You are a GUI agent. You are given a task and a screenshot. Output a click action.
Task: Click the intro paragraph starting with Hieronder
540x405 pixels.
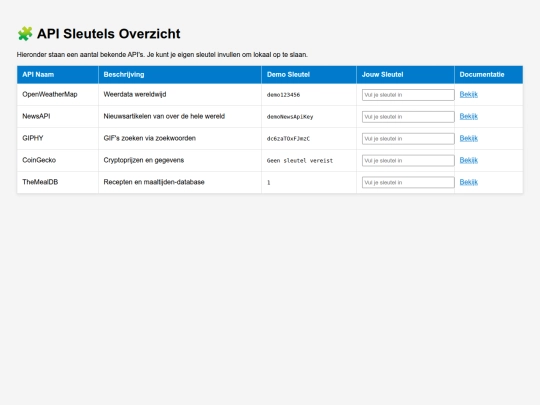pos(162,55)
